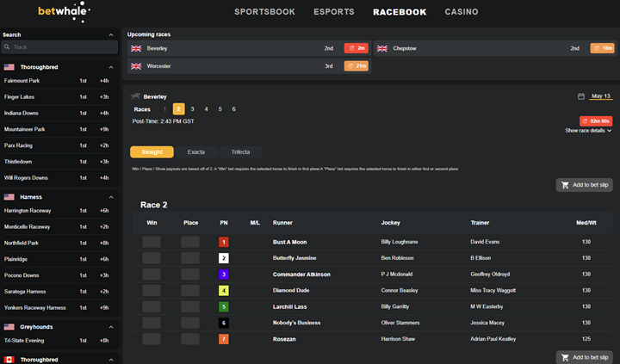The width and height of the screenshot is (620, 364).
Task: Click post number 3 blue badge
Action: click(224, 275)
